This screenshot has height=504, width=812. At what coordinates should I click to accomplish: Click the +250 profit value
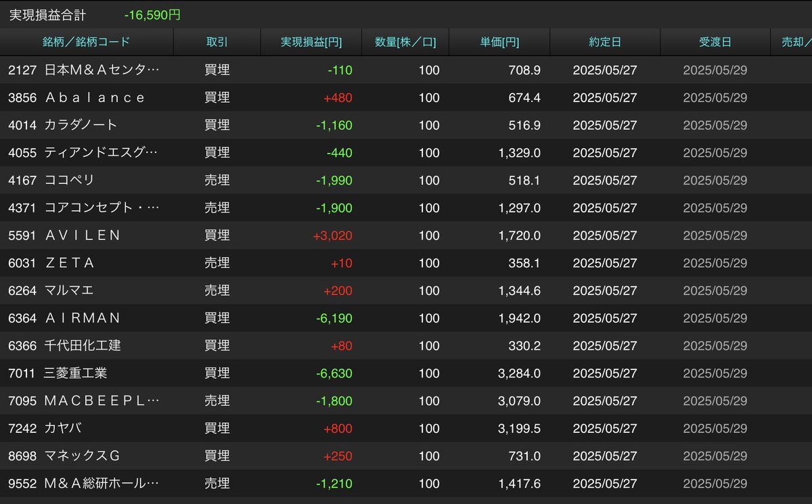point(338,456)
